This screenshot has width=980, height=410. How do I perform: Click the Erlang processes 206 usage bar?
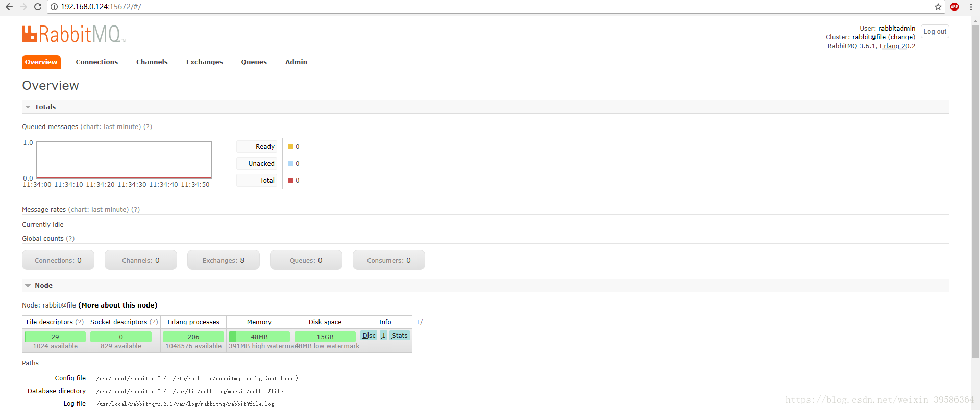coord(193,337)
